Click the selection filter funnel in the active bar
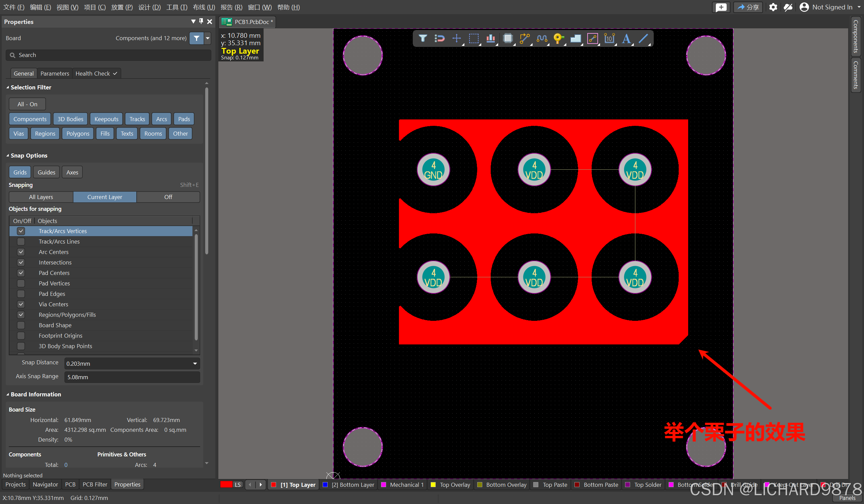 coord(423,38)
